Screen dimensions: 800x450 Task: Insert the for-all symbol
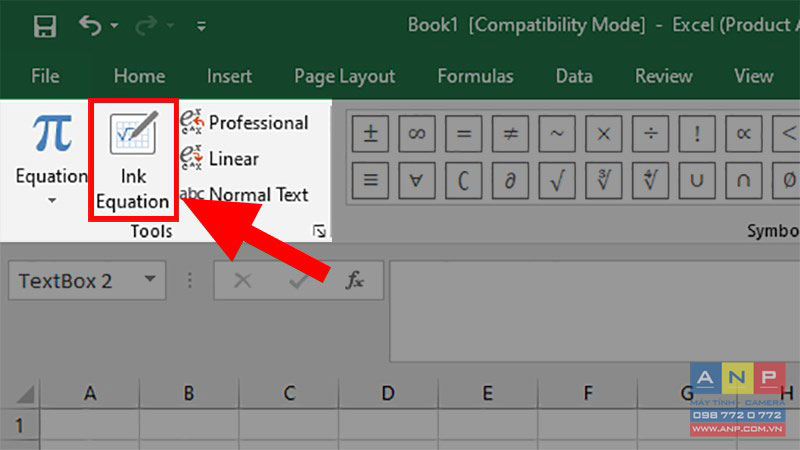pos(417,180)
